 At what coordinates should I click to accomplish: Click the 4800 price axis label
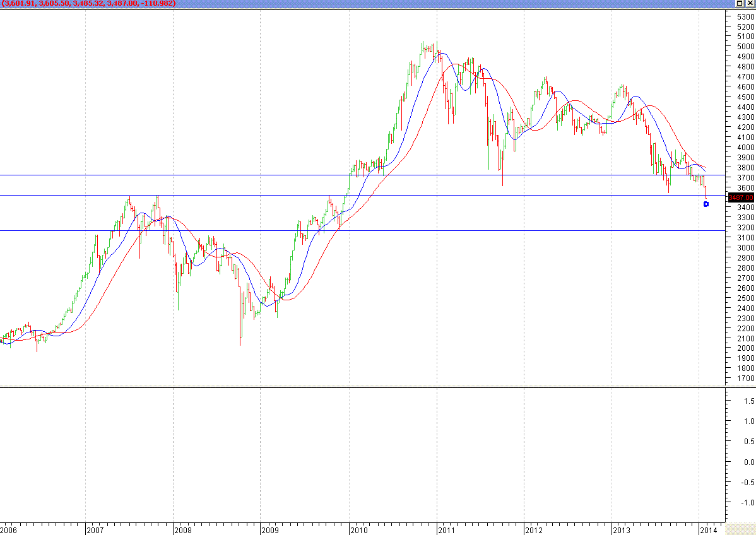[x=745, y=67]
